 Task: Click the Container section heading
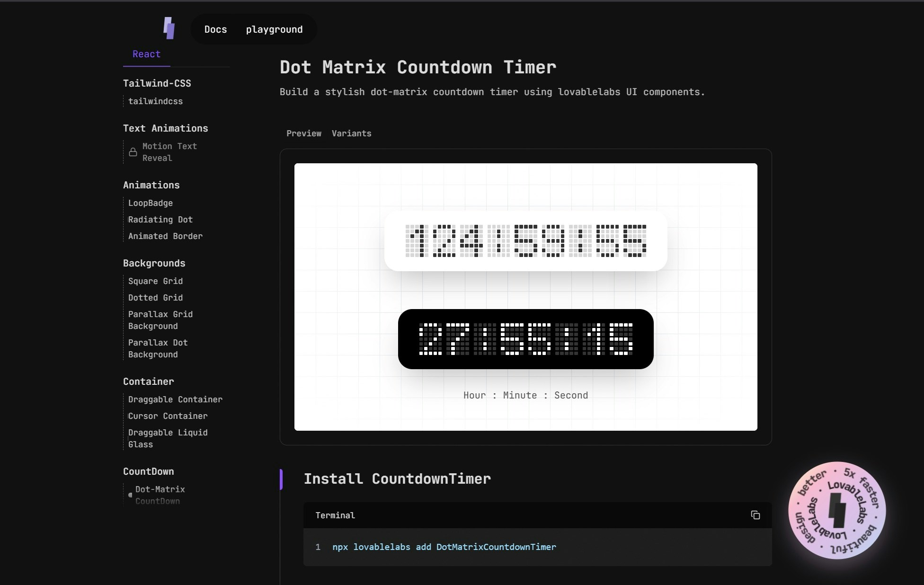coord(149,381)
